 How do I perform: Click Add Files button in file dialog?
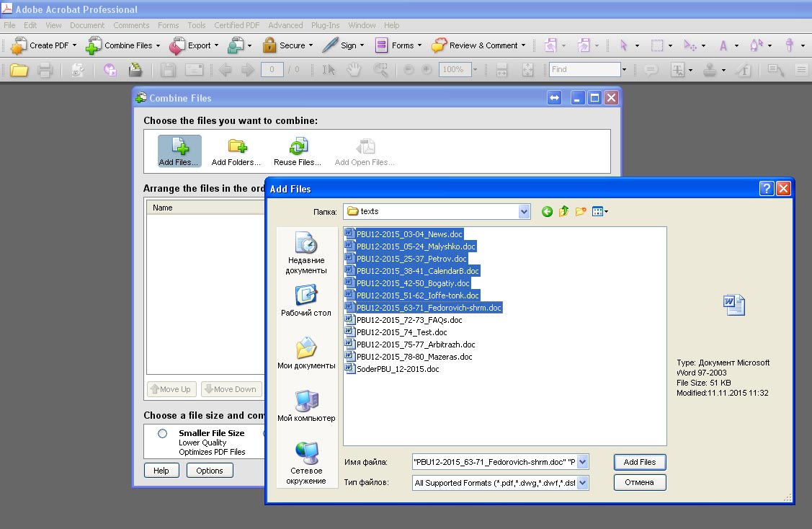[640, 462]
